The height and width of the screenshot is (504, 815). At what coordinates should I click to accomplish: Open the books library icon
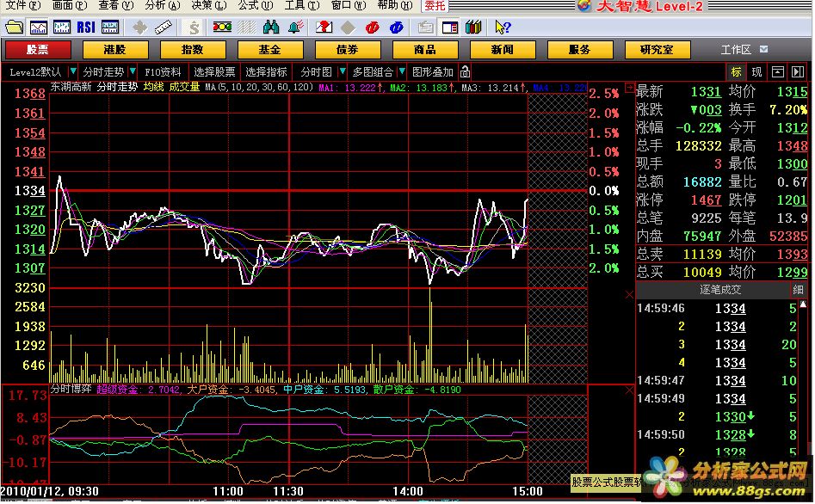[x=473, y=27]
